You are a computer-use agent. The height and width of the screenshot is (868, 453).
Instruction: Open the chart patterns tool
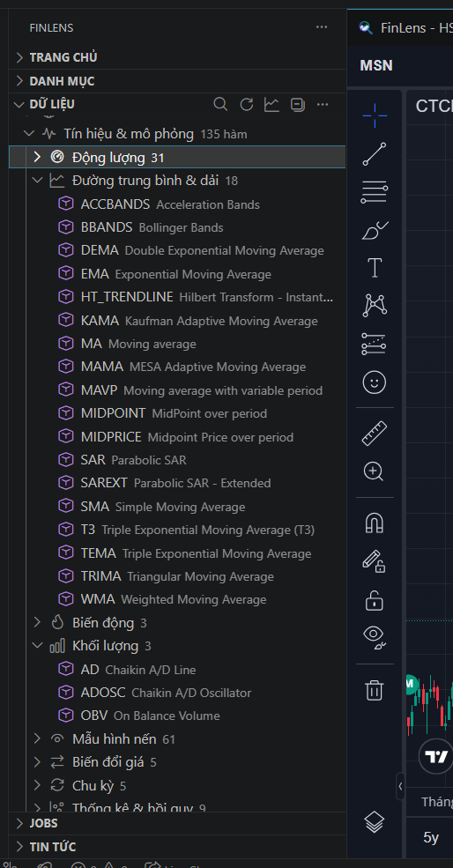(x=375, y=306)
